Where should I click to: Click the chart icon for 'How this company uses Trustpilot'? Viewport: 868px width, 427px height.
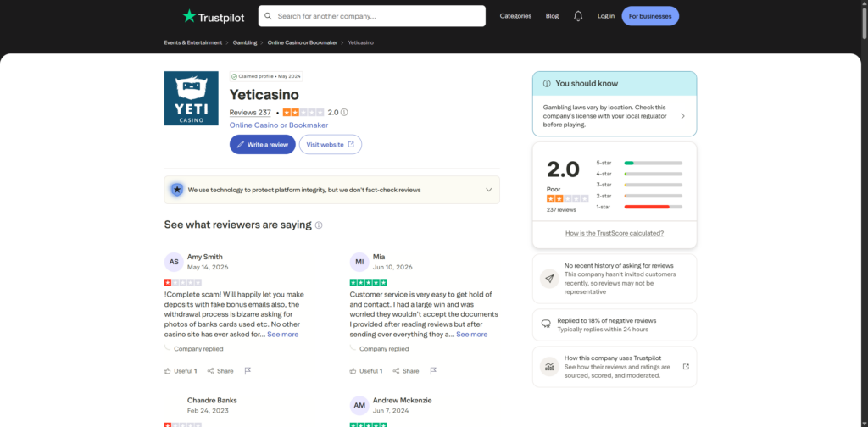click(x=549, y=366)
